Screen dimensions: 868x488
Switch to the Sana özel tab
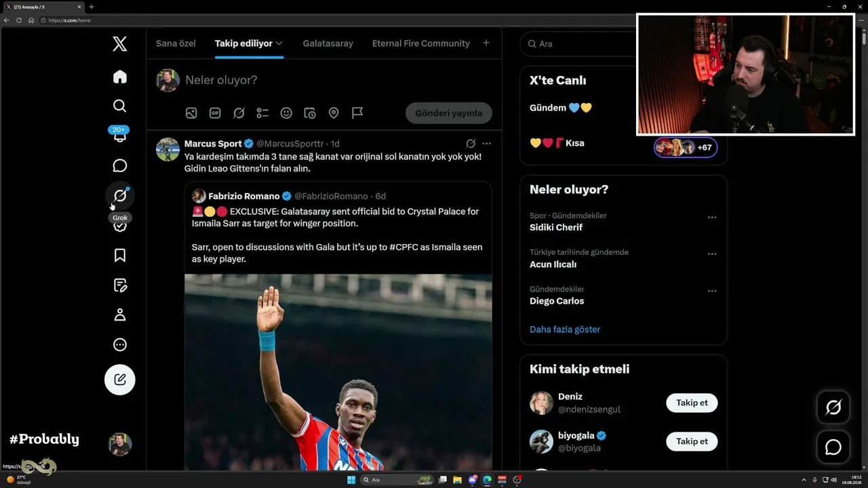point(176,43)
